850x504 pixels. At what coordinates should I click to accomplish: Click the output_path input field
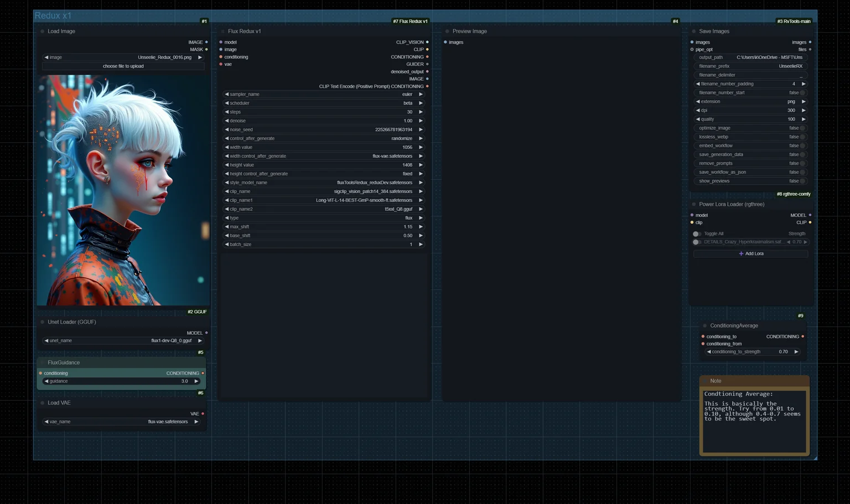[750, 58]
